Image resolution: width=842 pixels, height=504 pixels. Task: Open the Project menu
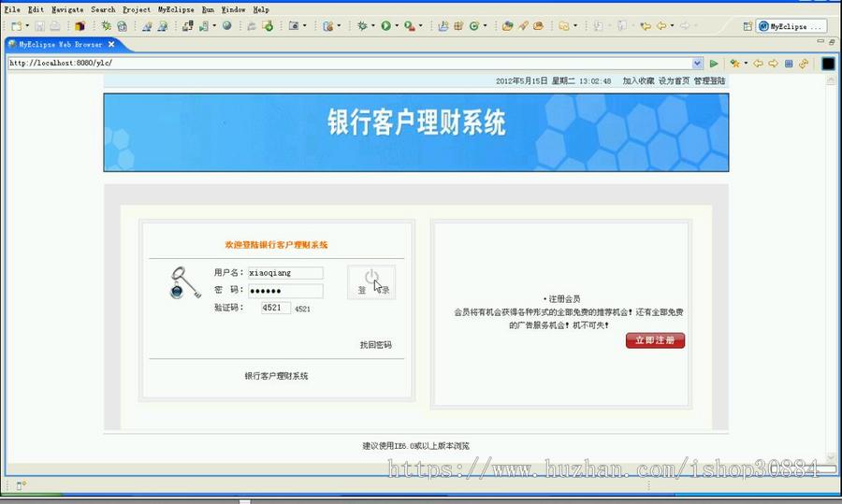click(x=137, y=9)
